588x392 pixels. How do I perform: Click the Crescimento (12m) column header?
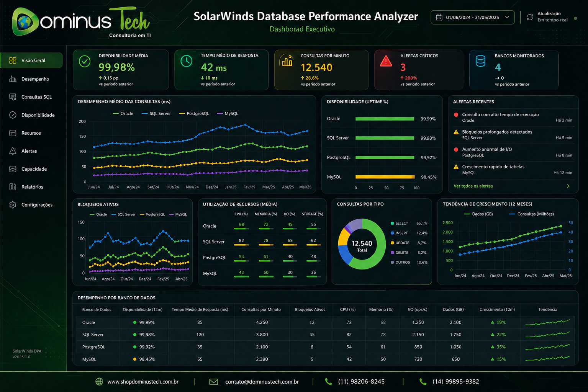point(497,309)
